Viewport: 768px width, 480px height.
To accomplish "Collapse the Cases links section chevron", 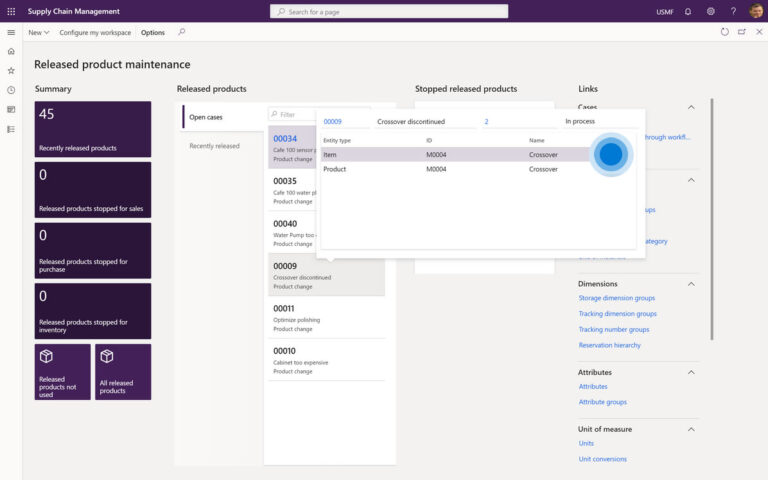I will (691, 107).
